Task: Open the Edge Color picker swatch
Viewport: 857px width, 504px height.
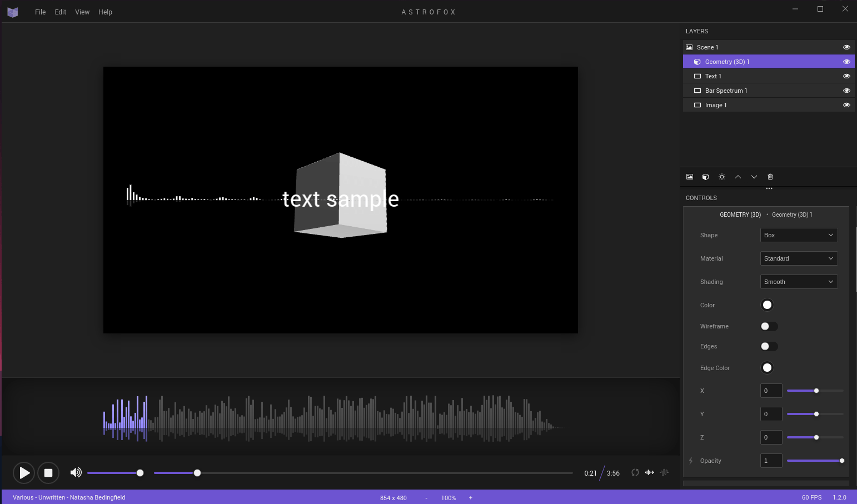Action: point(767,367)
